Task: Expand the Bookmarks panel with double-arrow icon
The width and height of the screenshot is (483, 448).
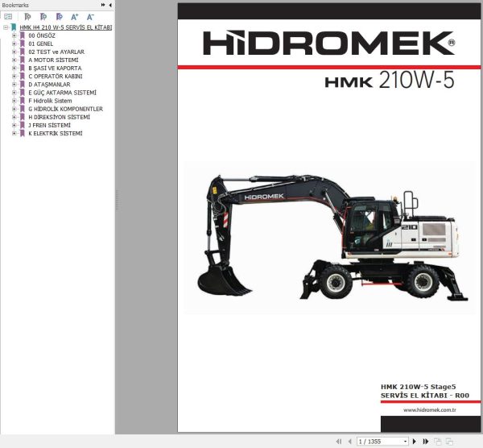Action: point(103,5)
